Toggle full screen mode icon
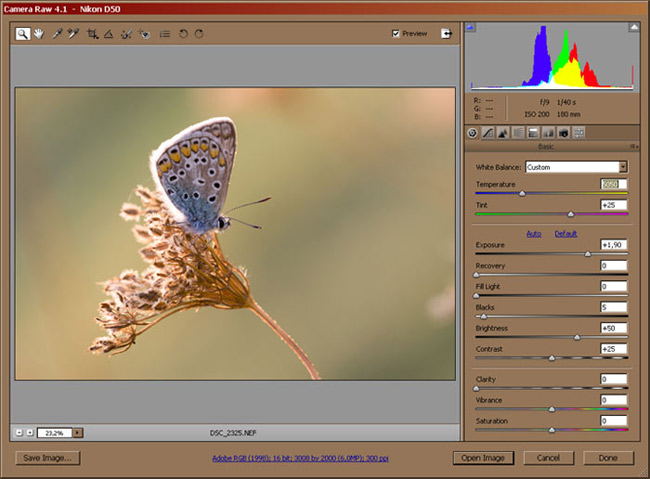The height and width of the screenshot is (479, 650). (446, 34)
